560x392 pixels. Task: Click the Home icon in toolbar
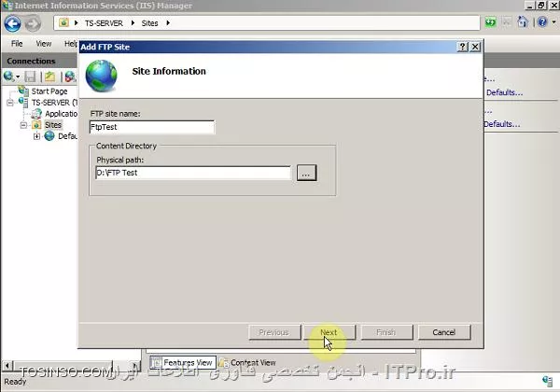tap(523, 22)
